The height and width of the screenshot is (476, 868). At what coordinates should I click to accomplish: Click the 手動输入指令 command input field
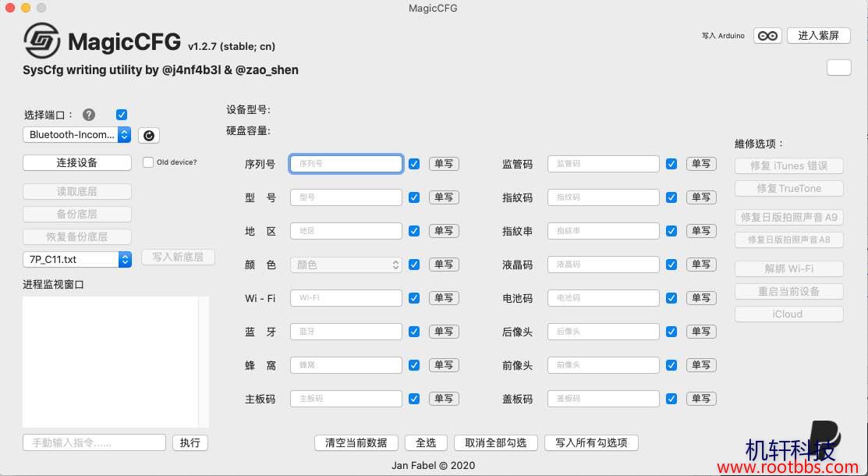(94, 442)
